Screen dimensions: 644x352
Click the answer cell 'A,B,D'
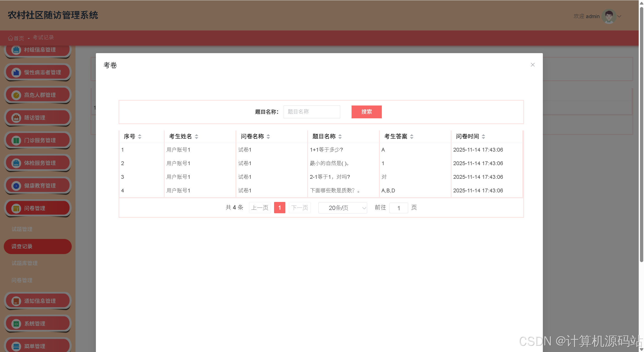point(388,191)
